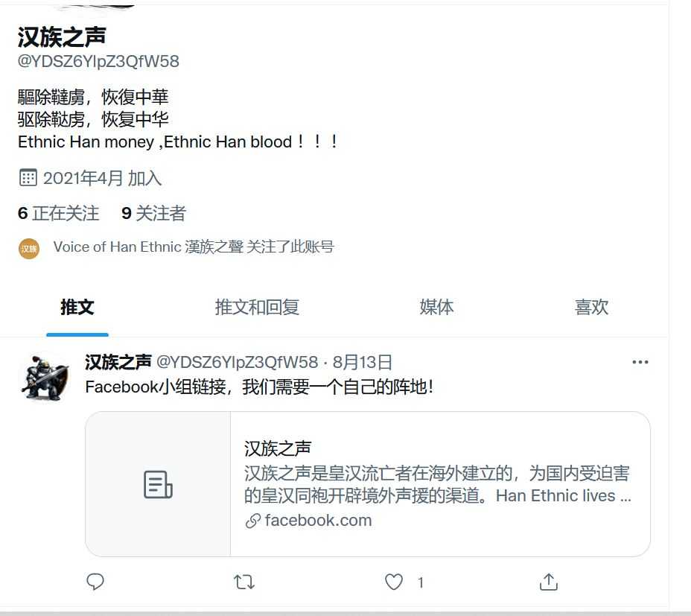
Task: Click the knight avatar on the tweet
Action: [45, 378]
